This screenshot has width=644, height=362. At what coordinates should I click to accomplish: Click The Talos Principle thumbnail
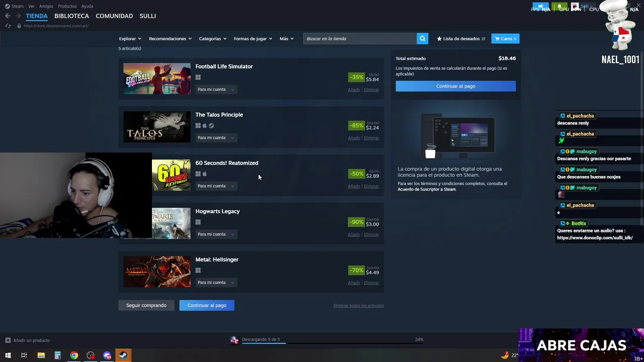[157, 127]
